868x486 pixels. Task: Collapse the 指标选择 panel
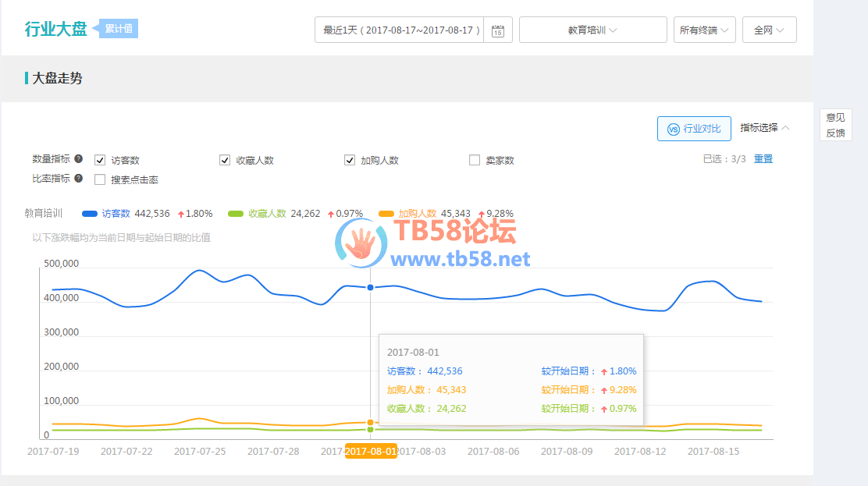(765, 128)
